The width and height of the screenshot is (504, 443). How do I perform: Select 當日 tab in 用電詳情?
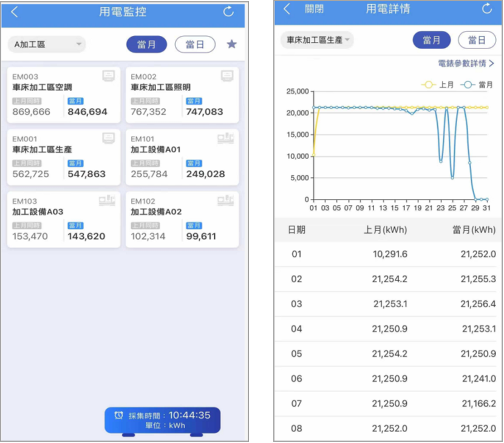(477, 40)
